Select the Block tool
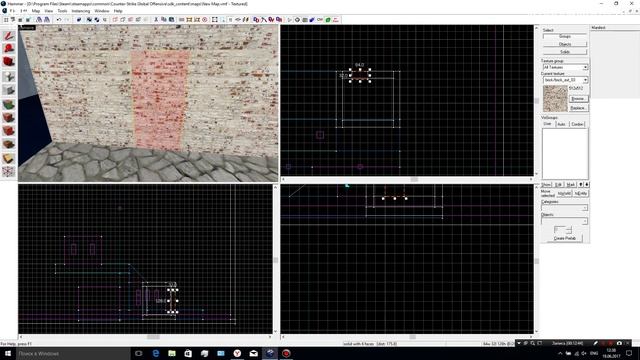The image size is (640, 360). (9, 90)
